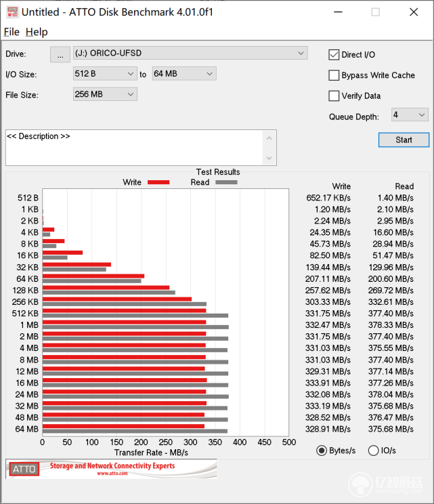Click write value 328.91 MB/s
The width and height of the screenshot is (434, 504).
click(328, 429)
